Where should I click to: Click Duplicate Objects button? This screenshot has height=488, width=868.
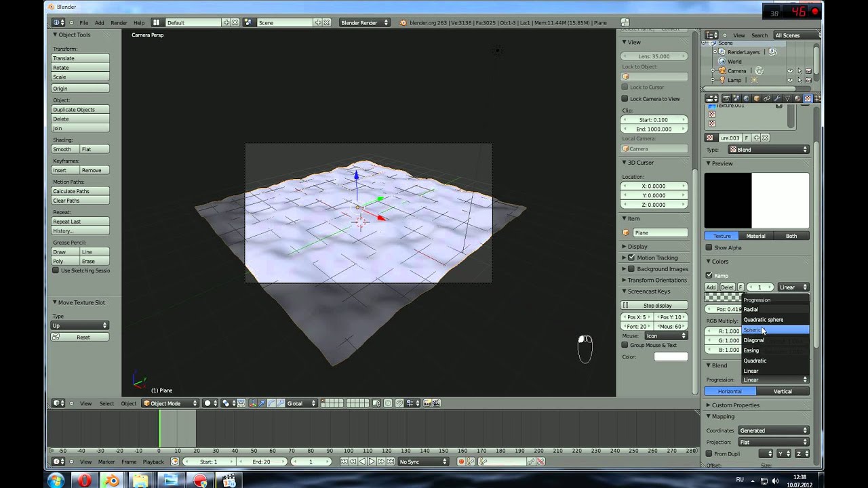click(81, 109)
